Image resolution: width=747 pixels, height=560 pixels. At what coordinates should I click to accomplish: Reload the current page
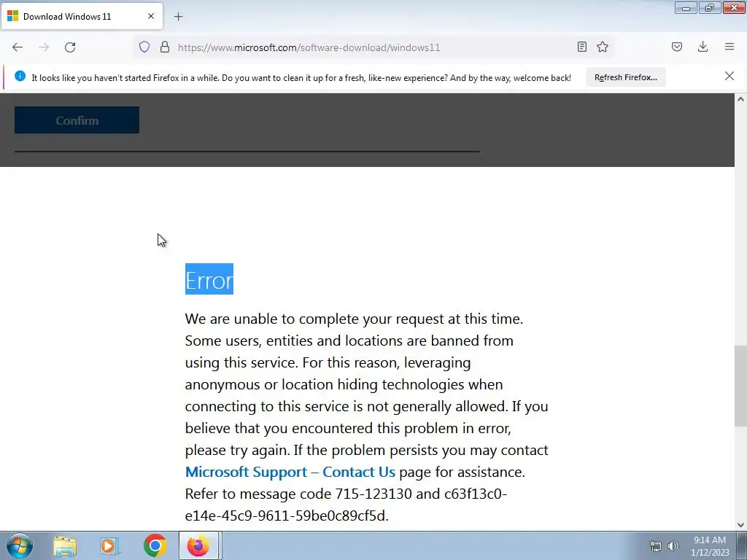(x=70, y=47)
